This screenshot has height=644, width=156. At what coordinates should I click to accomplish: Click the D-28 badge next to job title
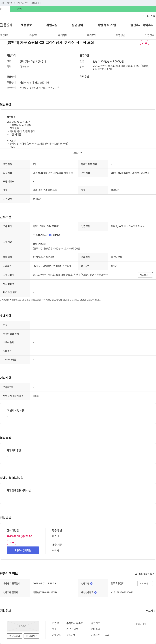pos(144,43)
